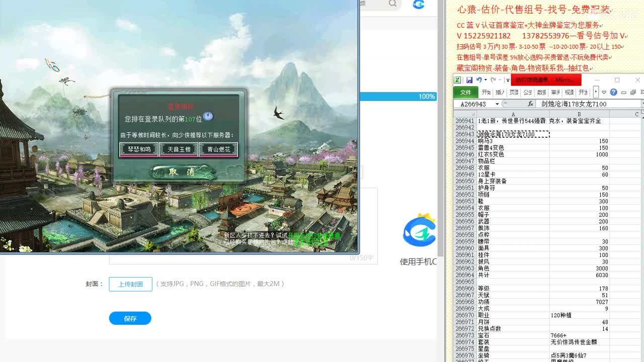
Task: Select the 角色 value 3000
Action: (x=580, y=268)
